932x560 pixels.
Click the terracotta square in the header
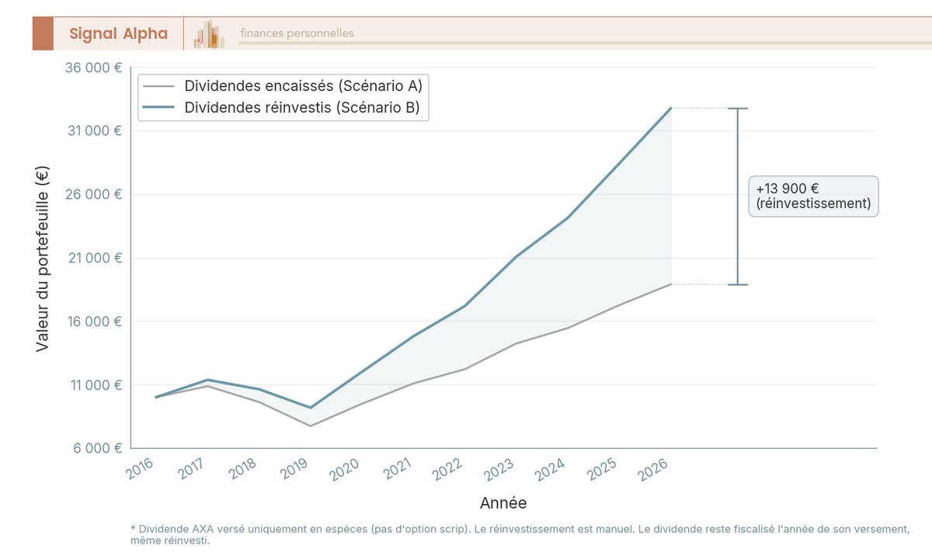pos(43,33)
